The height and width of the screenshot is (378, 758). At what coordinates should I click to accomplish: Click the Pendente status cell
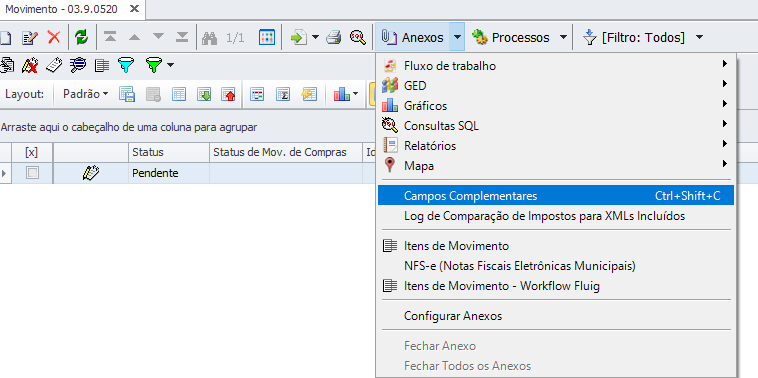[x=169, y=173]
